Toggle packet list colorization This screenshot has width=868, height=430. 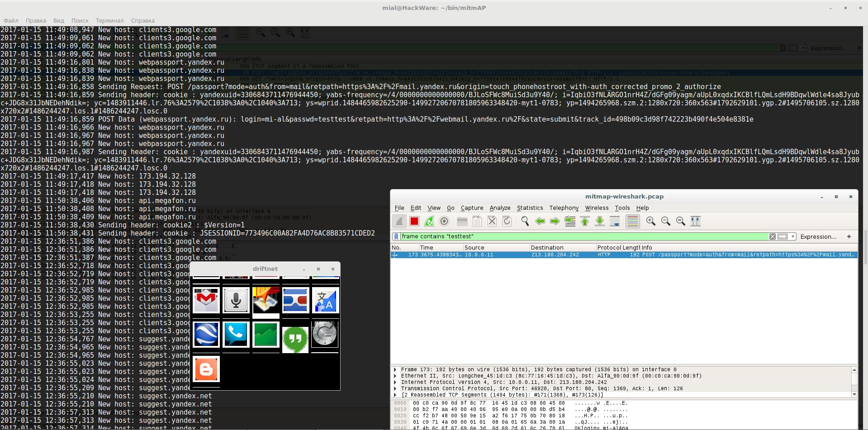(x=632, y=221)
